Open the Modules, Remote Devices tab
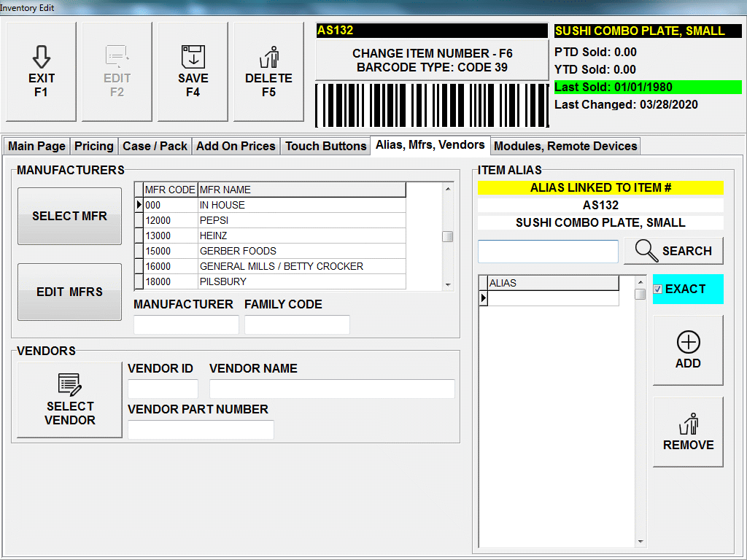The height and width of the screenshot is (560, 747). [x=565, y=146]
